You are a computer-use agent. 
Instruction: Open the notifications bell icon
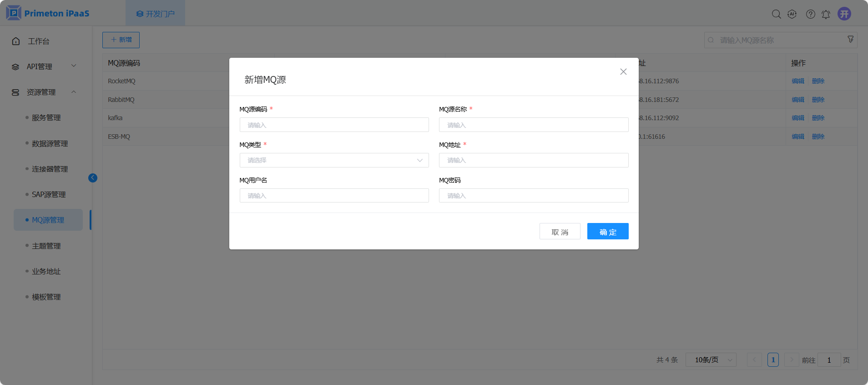[826, 14]
